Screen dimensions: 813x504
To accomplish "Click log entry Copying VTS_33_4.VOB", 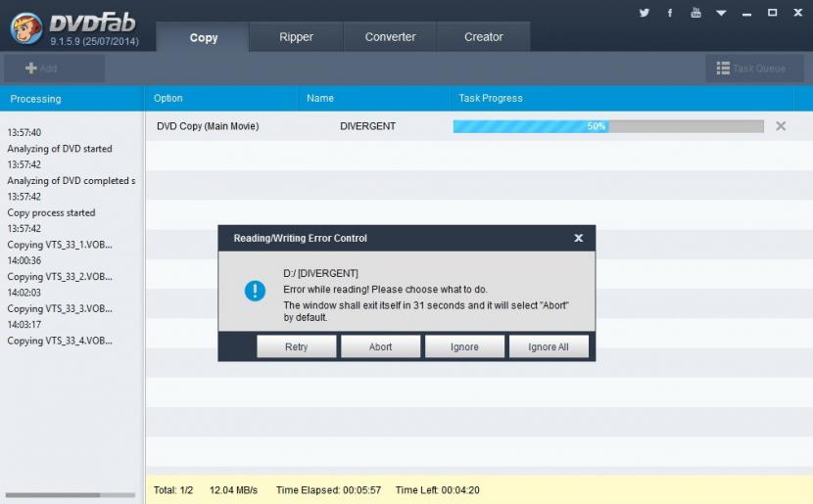I will point(60,341).
